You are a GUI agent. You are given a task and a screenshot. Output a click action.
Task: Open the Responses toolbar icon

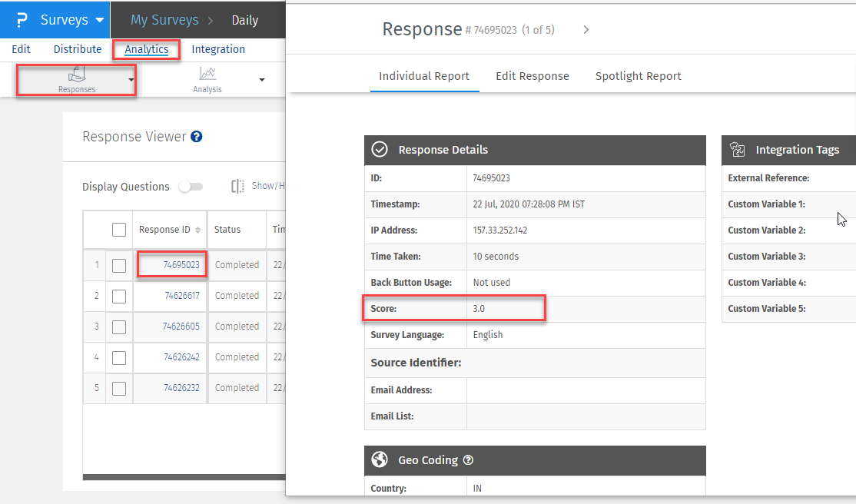pos(77,75)
